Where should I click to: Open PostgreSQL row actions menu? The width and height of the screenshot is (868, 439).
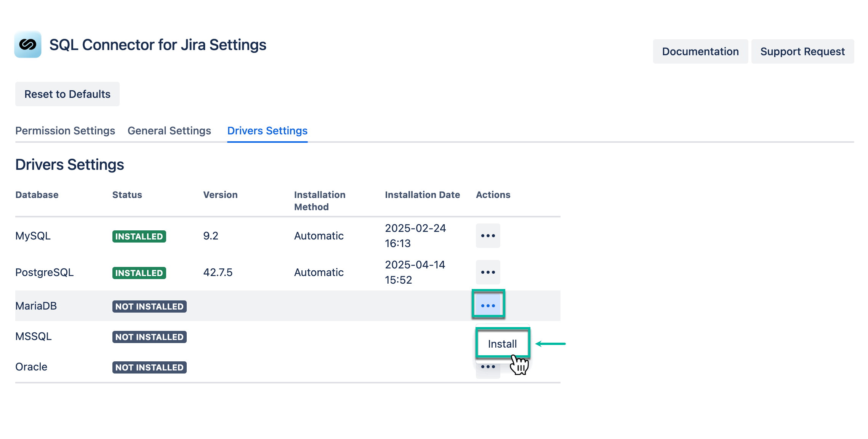(488, 272)
